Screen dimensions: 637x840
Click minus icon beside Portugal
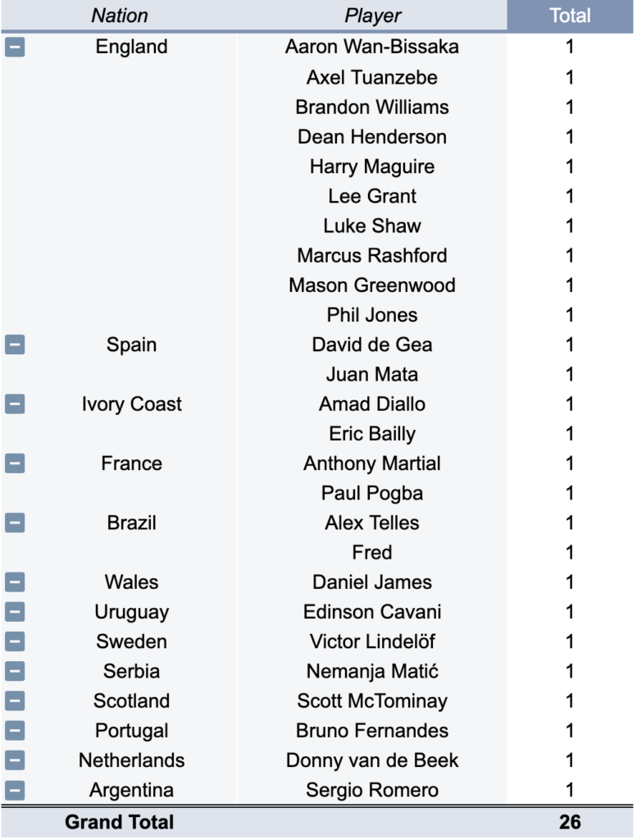point(15,731)
